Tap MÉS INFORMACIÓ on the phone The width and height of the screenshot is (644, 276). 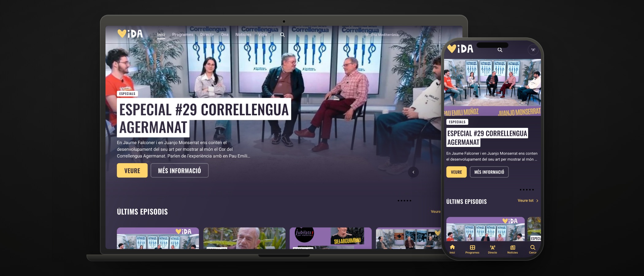click(x=489, y=172)
